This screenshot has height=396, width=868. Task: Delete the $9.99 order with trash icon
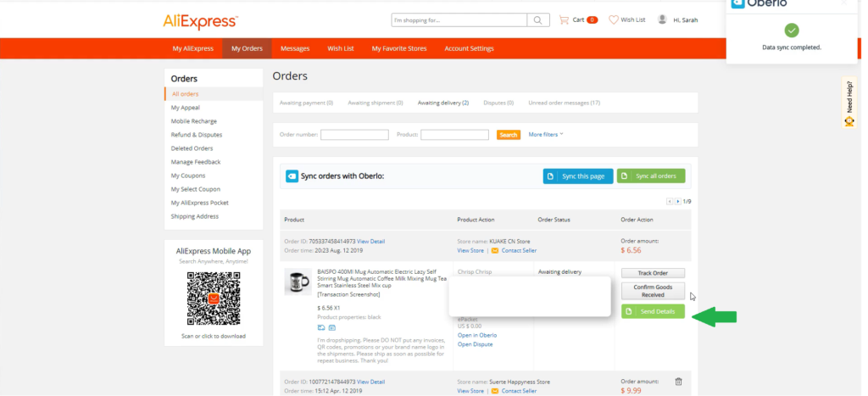[679, 382]
